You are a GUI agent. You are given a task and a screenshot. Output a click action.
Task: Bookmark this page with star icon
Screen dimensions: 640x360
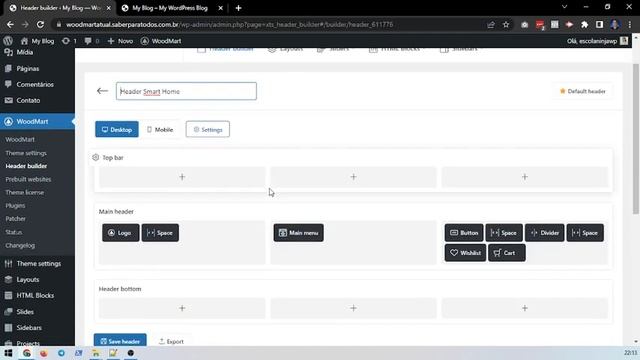point(506,24)
